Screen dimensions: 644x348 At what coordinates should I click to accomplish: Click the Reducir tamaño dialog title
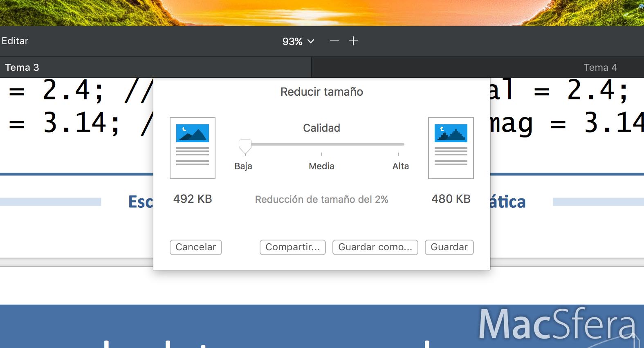pyautogui.click(x=322, y=92)
